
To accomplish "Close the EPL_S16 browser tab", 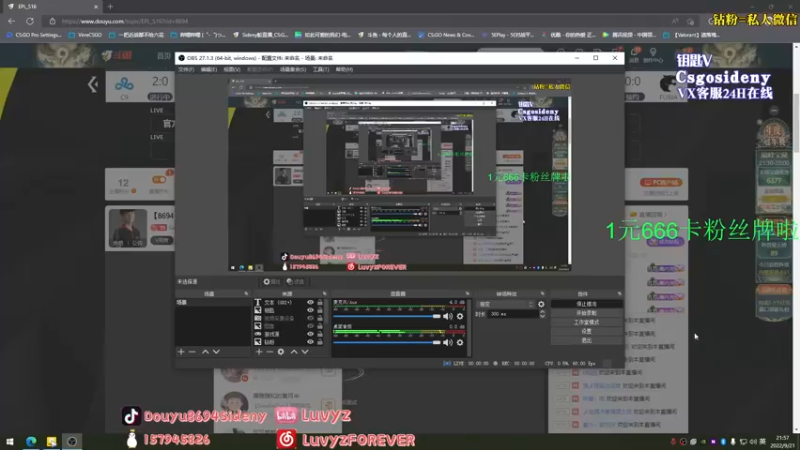I will [96, 7].
